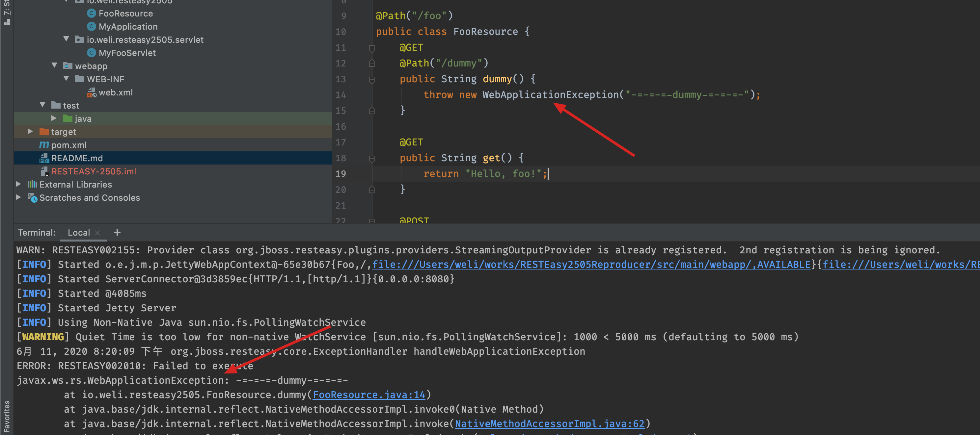Fold the get method at line 18
Screen dimensions: 980x435
pos(372,158)
